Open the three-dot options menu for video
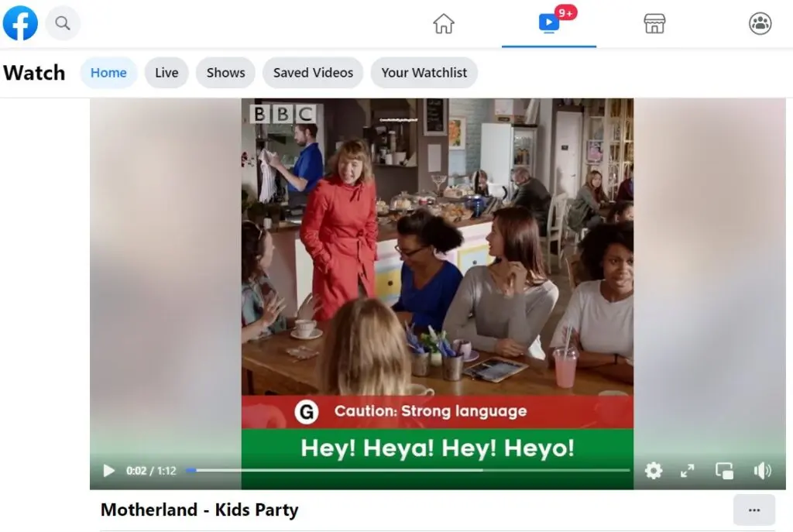 point(754,510)
